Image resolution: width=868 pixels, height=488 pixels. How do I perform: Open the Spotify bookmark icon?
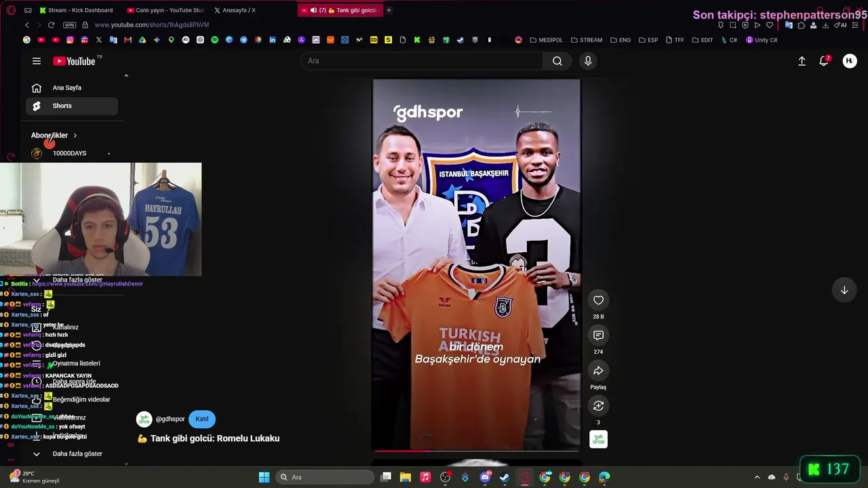(x=214, y=40)
